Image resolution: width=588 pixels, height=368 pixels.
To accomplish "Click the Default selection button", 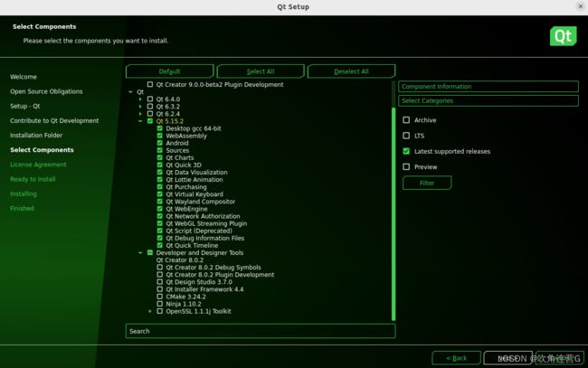I will click(169, 71).
